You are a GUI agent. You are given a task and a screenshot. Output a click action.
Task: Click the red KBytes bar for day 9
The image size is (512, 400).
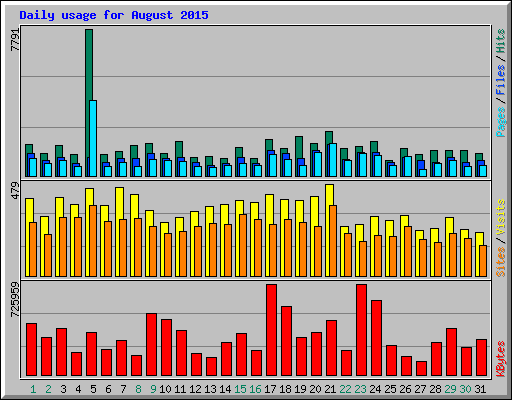tap(151, 345)
